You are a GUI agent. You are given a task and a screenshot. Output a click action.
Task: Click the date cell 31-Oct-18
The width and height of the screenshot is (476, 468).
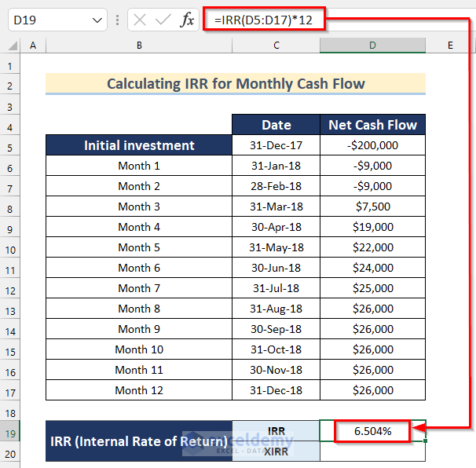point(276,349)
